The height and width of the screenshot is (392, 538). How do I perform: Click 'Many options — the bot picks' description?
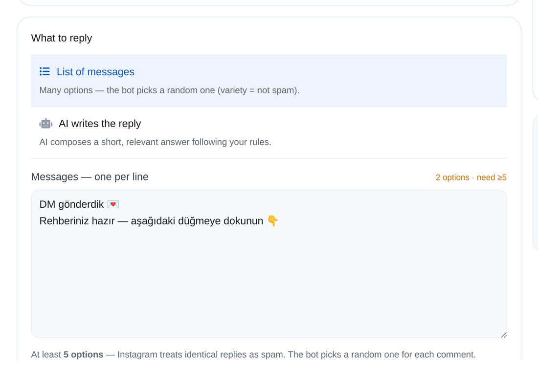[x=169, y=90]
